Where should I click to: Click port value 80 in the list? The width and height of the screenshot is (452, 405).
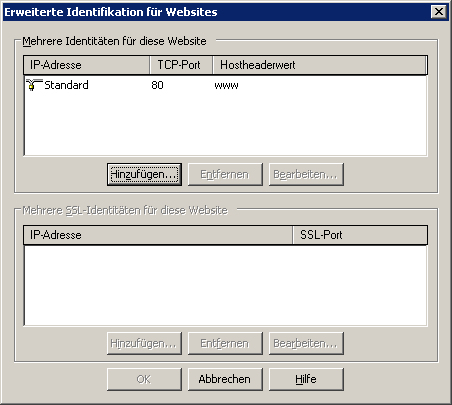tap(157, 85)
